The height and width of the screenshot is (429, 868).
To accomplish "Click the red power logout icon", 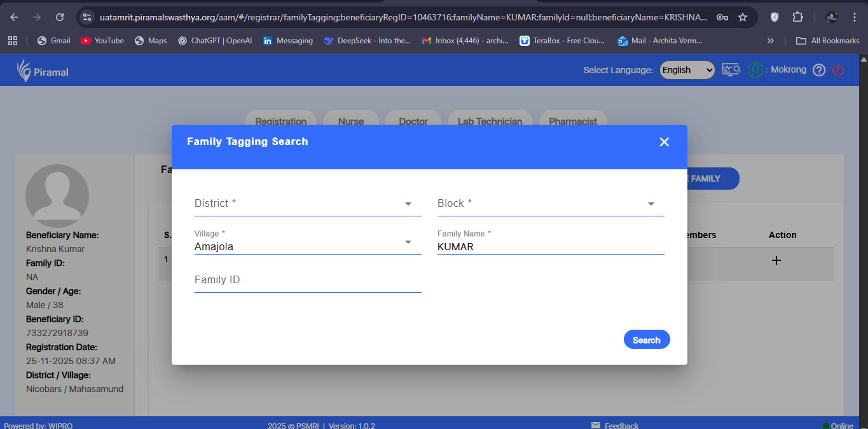I will [x=837, y=70].
